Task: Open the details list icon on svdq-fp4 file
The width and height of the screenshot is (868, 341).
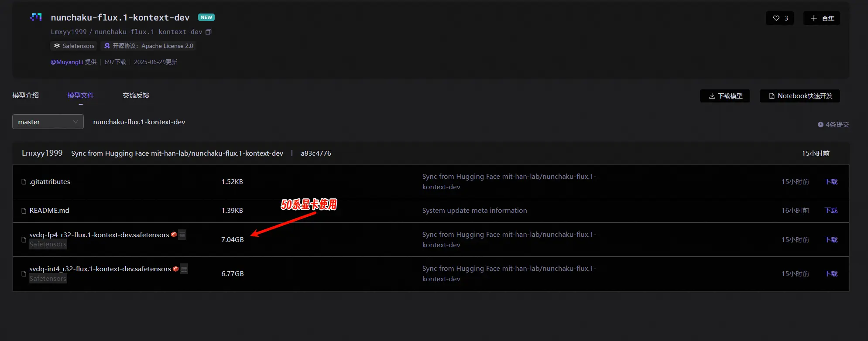Action: point(182,235)
